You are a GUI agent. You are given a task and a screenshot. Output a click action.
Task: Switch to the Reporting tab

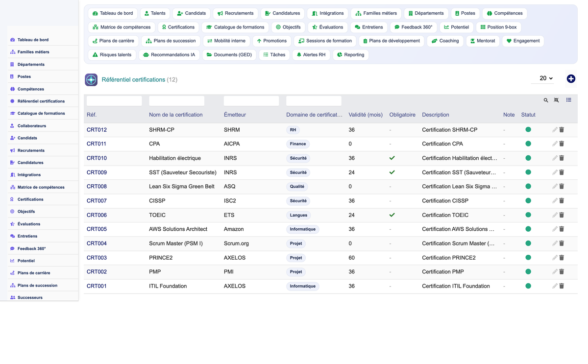[x=351, y=55]
